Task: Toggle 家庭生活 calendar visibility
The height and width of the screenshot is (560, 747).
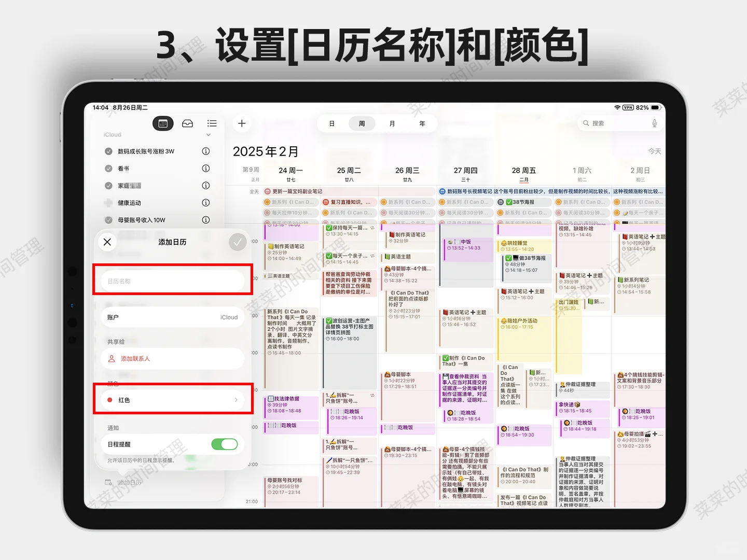Action: point(108,186)
